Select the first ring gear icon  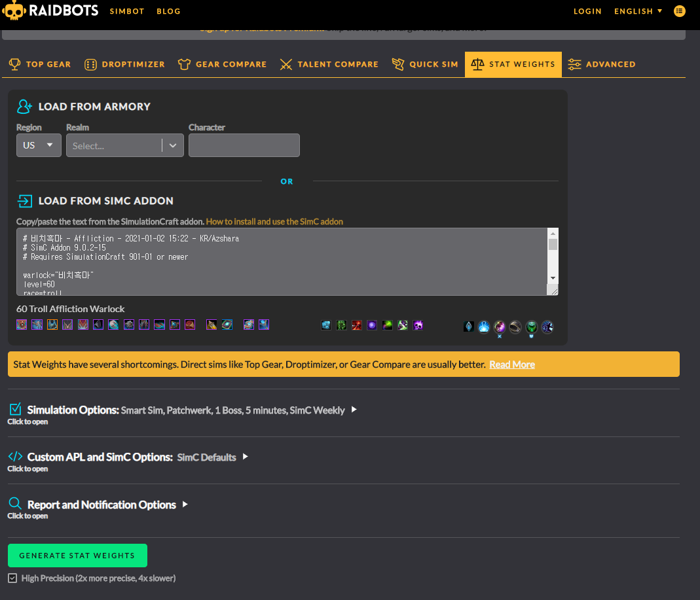[175, 325]
